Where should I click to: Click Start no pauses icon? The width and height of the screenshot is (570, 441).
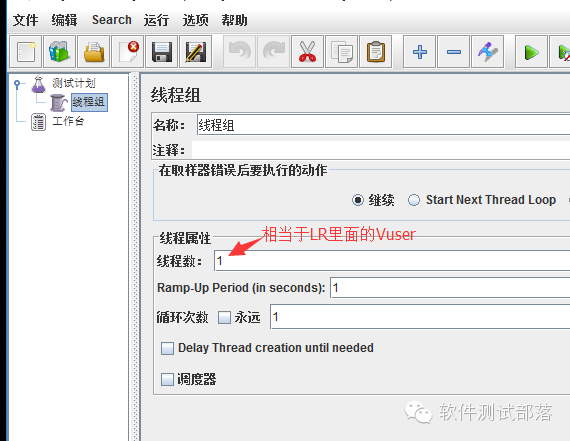click(560, 52)
